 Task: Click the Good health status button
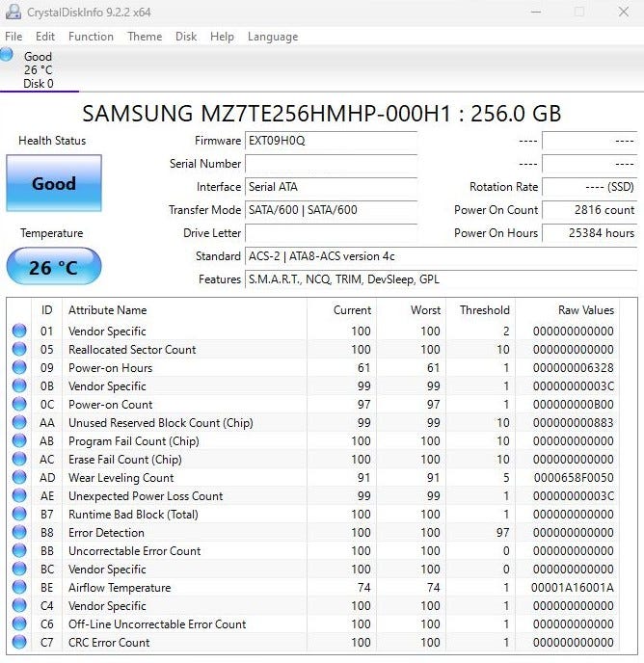[53, 183]
